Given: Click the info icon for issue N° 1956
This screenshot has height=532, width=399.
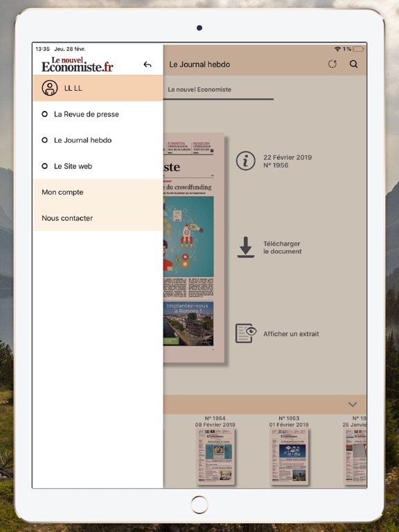Looking at the screenshot, I should click(246, 161).
